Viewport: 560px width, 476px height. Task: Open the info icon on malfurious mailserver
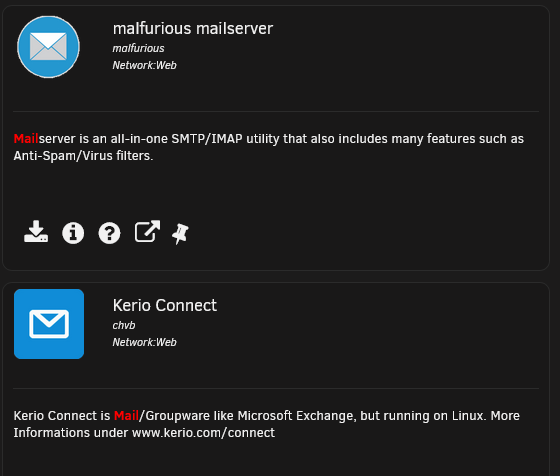click(x=73, y=233)
